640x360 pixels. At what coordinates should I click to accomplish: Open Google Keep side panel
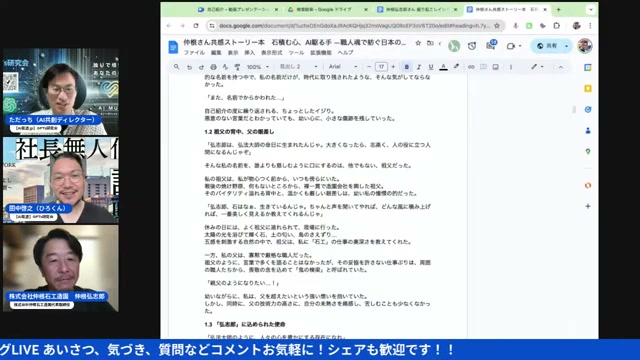click(x=588, y=89)
